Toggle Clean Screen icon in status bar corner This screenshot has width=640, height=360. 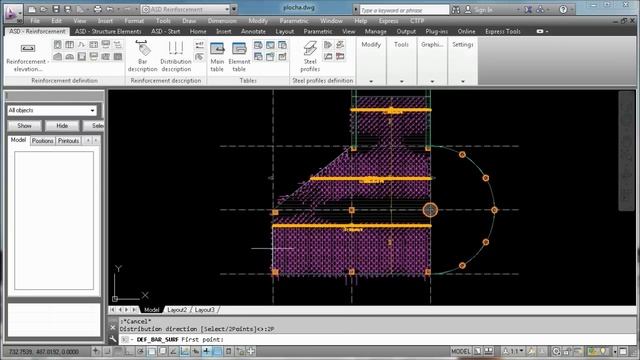(x=623, y=351)
